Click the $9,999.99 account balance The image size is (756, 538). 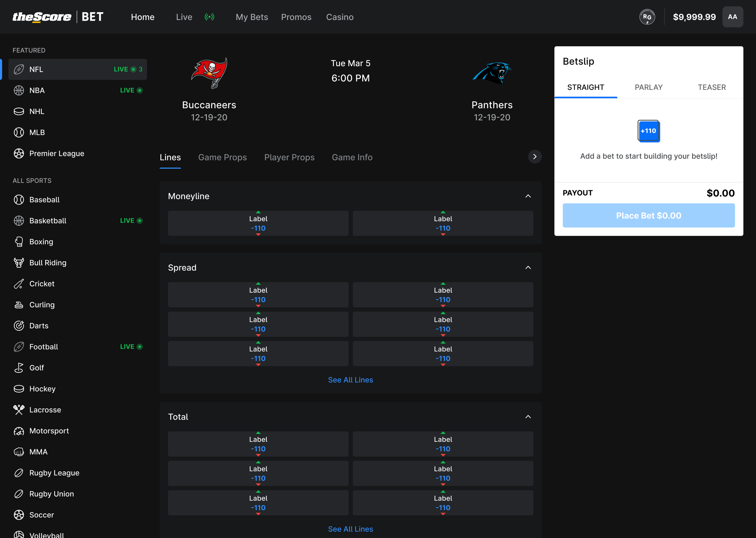pos(694,17)
